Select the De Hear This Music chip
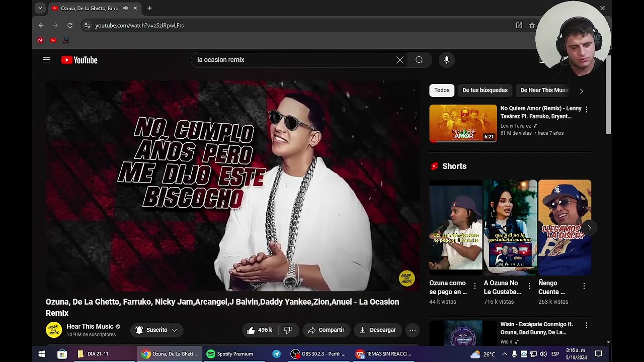 (544, 90)
